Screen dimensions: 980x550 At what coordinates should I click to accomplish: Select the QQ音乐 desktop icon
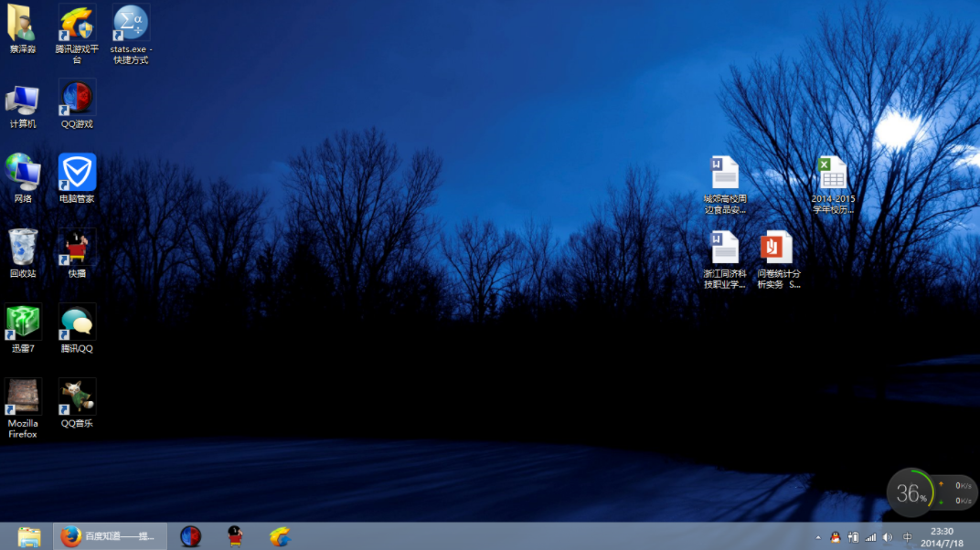(x=77, y=397)
